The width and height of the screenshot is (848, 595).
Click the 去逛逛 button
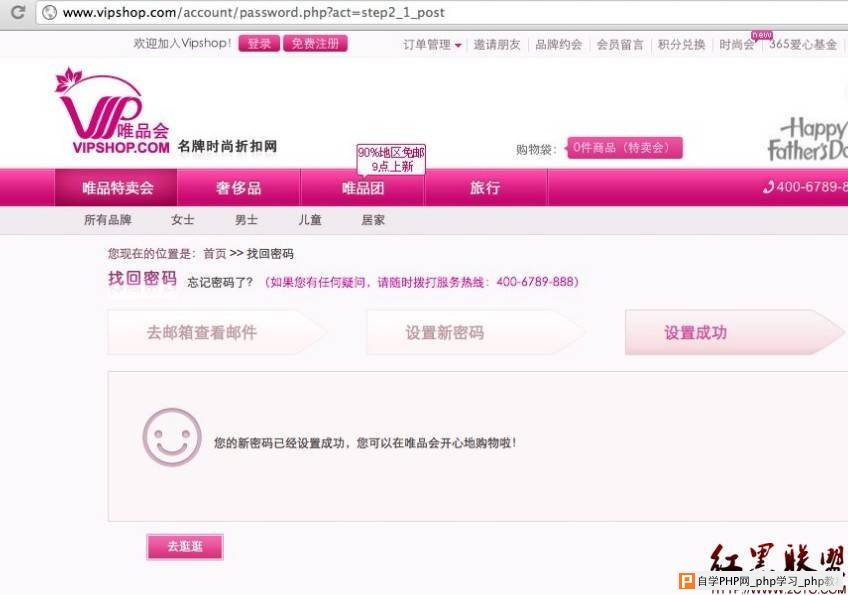point(184,546)
